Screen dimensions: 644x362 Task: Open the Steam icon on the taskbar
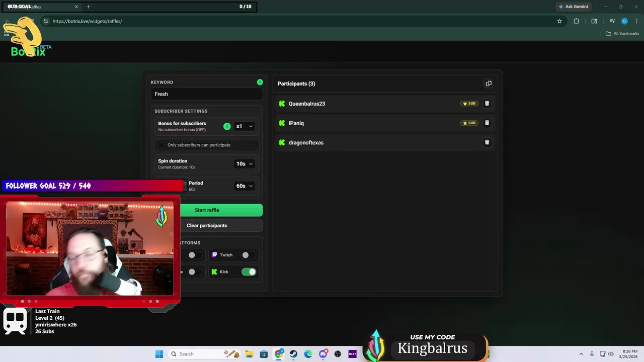pyautogui.click(x=293, y=354)
